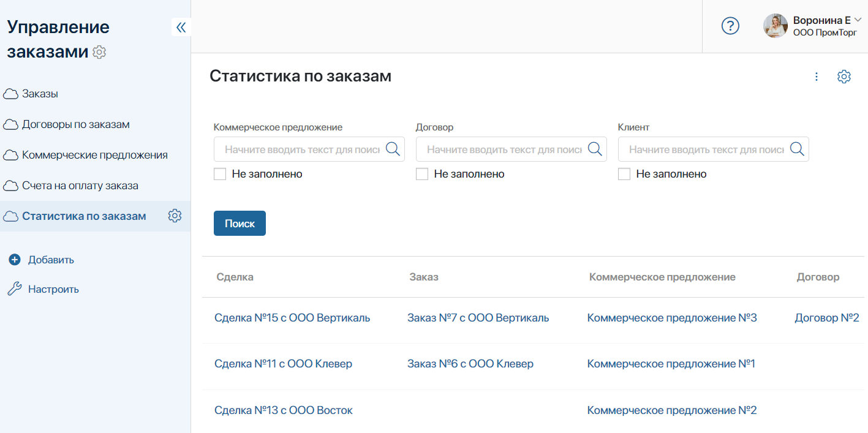Click the cloud icon beside Договоры по заказам
868x433 pixels.
(10, 125)
